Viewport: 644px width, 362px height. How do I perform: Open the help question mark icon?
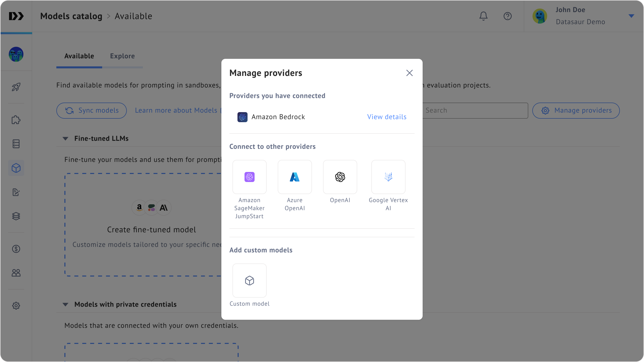(507, 16)
